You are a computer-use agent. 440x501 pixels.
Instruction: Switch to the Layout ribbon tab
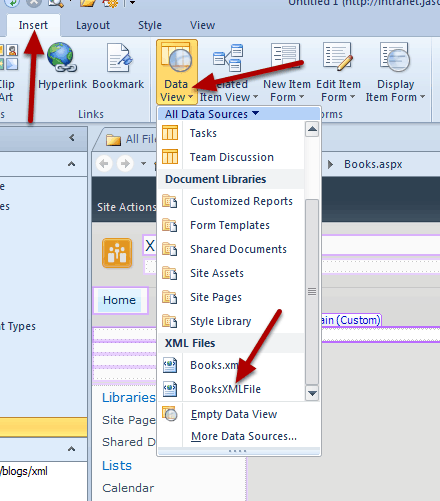tap(93, 25)
